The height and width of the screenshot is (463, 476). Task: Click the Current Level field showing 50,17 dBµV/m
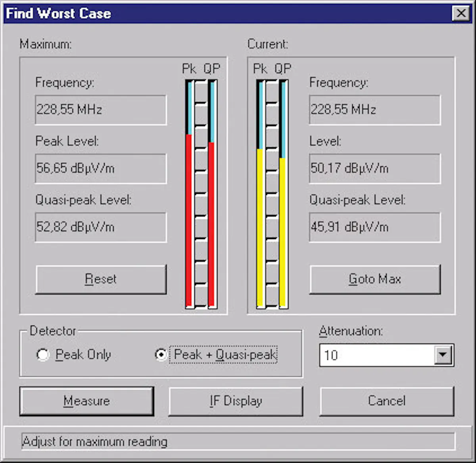[374, 168]
